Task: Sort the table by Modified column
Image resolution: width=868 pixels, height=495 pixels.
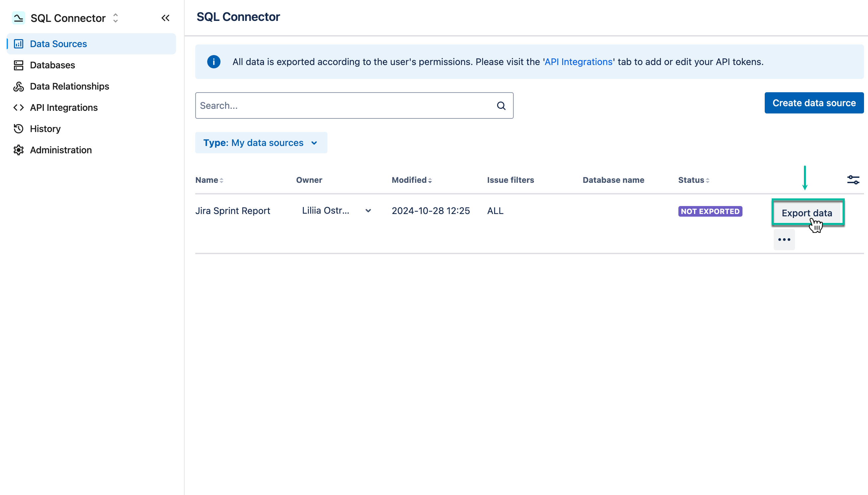Action: 430,180
